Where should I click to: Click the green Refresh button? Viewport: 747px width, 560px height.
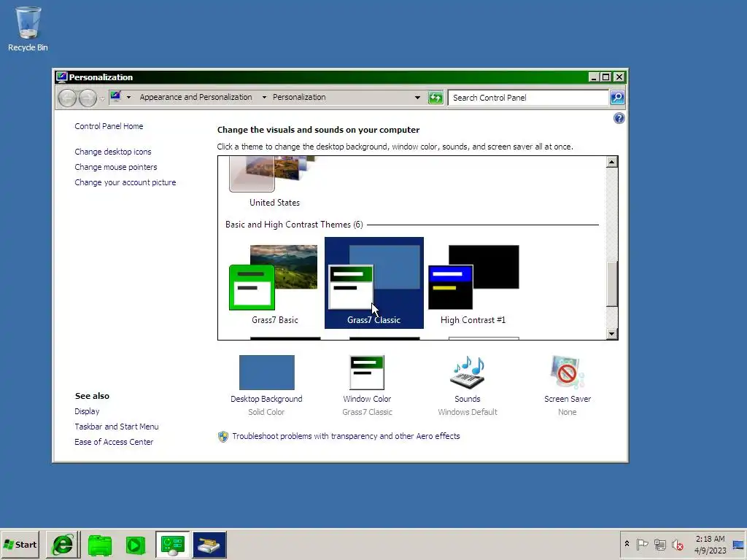pyautogui.click(x=436, y=98)
